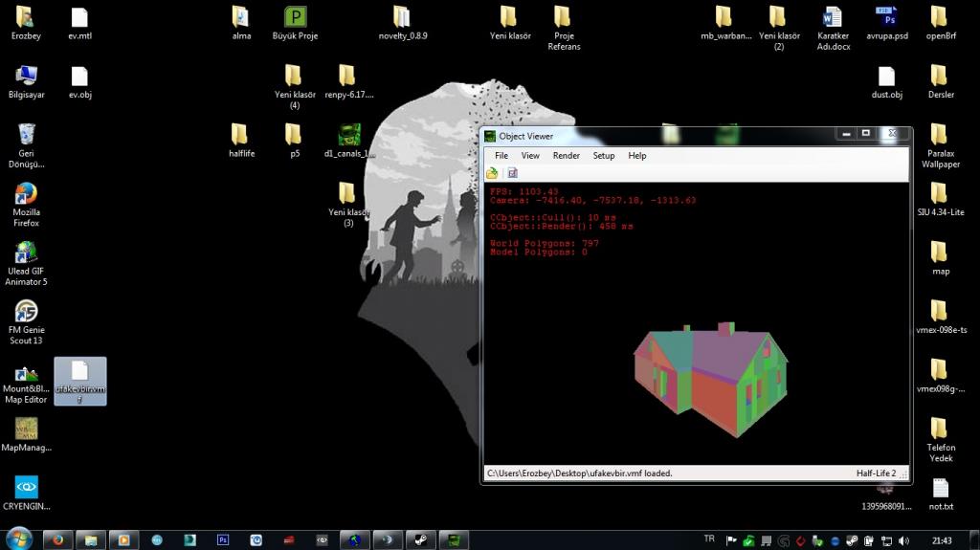Open the File menu in Object Viewer
This screenshot has width=980, height=550.
501,156
